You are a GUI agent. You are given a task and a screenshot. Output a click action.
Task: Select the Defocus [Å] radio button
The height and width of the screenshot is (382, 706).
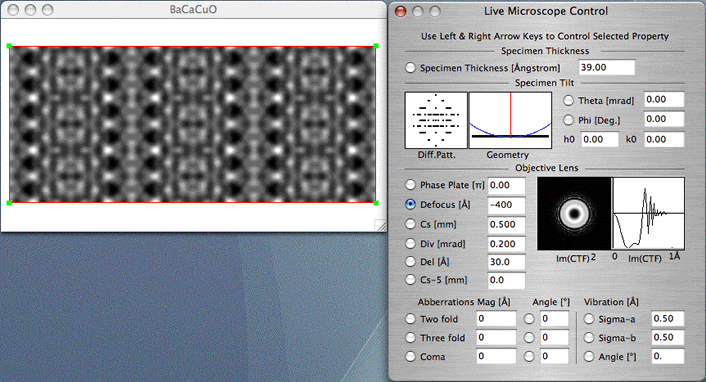tap(410, 204)
